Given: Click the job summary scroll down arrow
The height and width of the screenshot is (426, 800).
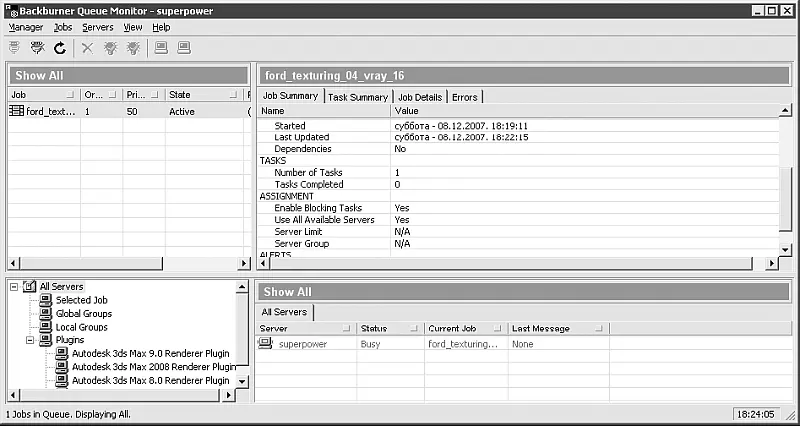Looking at the screenshot, I should tap(785, 249).
